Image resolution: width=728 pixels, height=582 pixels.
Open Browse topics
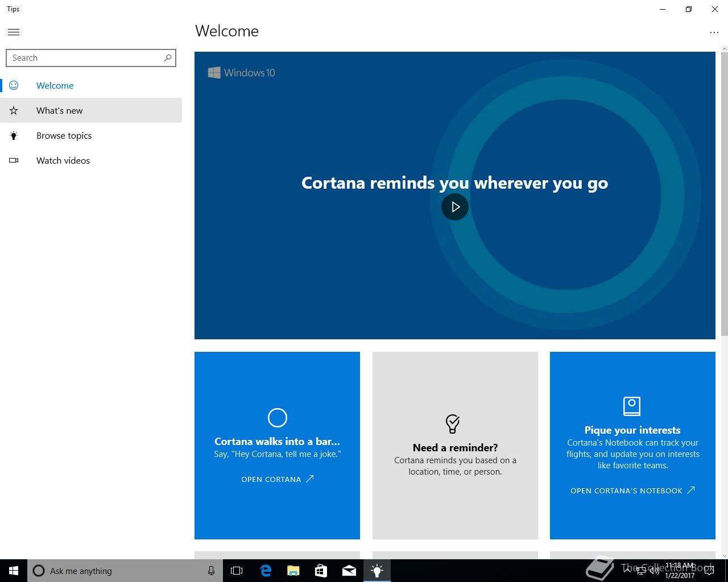point(91,135)
